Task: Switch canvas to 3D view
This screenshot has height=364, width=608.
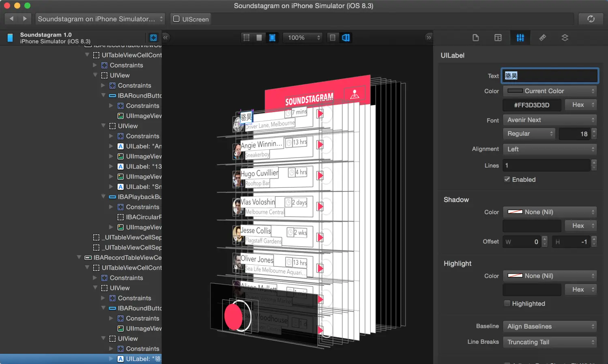Action: [346, 38]
